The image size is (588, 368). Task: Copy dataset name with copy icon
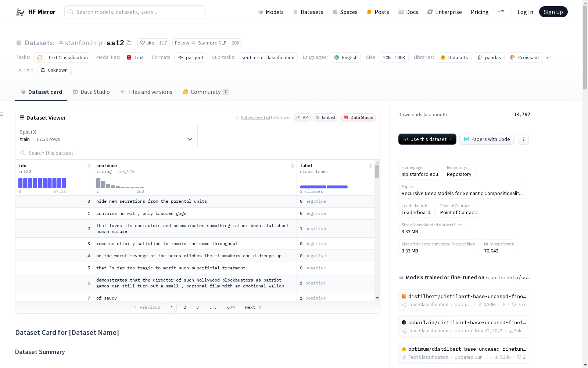(129, 43)
